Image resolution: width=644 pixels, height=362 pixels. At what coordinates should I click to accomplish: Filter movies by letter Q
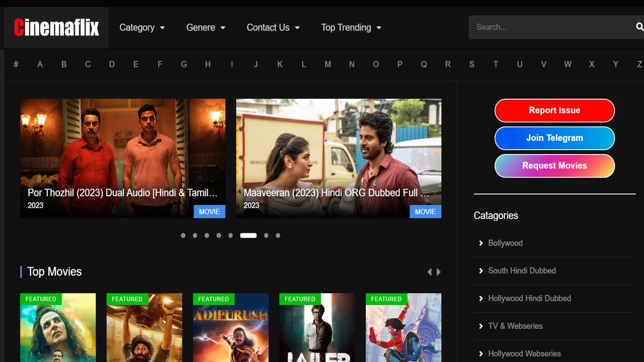click(x=424, y=64)
